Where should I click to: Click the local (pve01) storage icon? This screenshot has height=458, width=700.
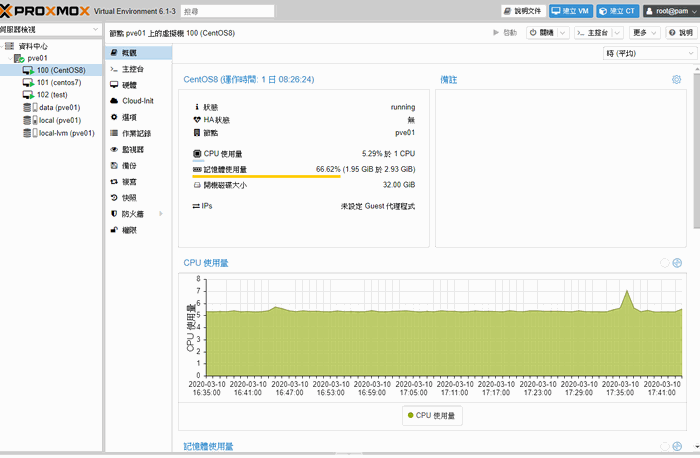(x=30, y=120)
